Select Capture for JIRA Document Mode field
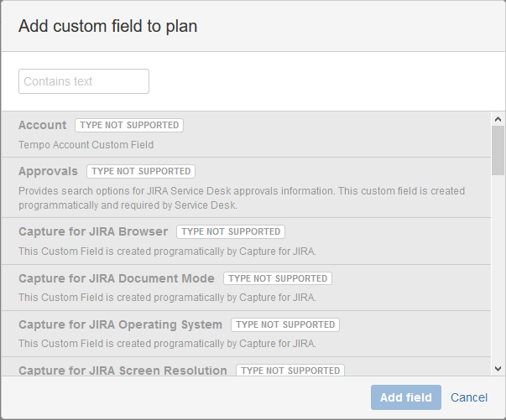 (116, 278)
